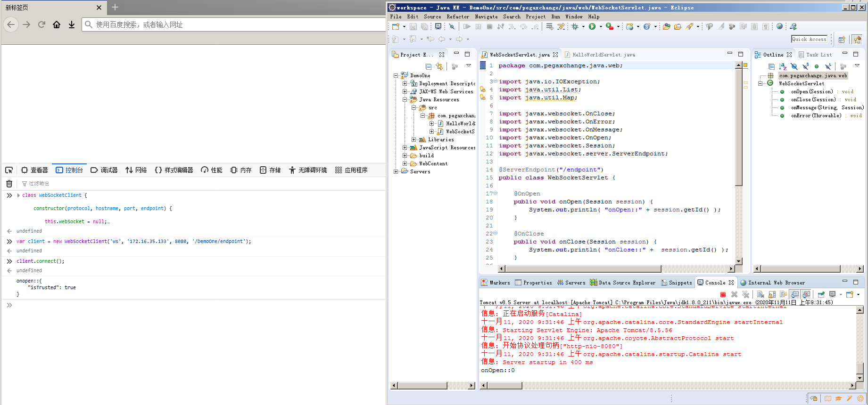Open the Web Browser globe icon in toolbar
This screenshot has width=868, height=405.
(x=779, y=27)
